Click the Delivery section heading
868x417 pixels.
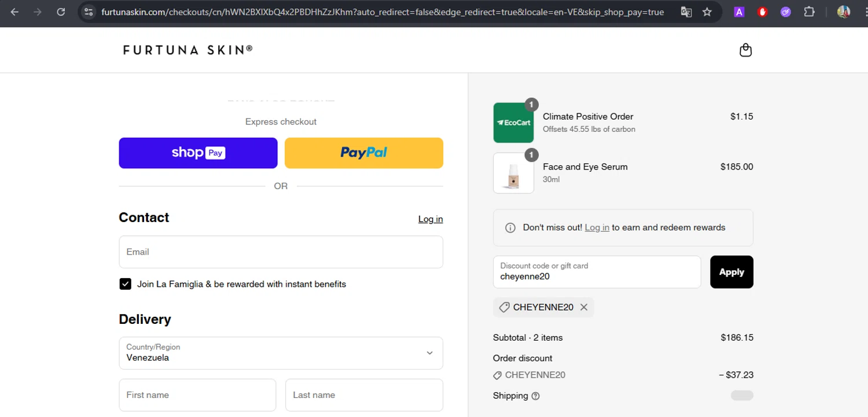pos(145,319)
